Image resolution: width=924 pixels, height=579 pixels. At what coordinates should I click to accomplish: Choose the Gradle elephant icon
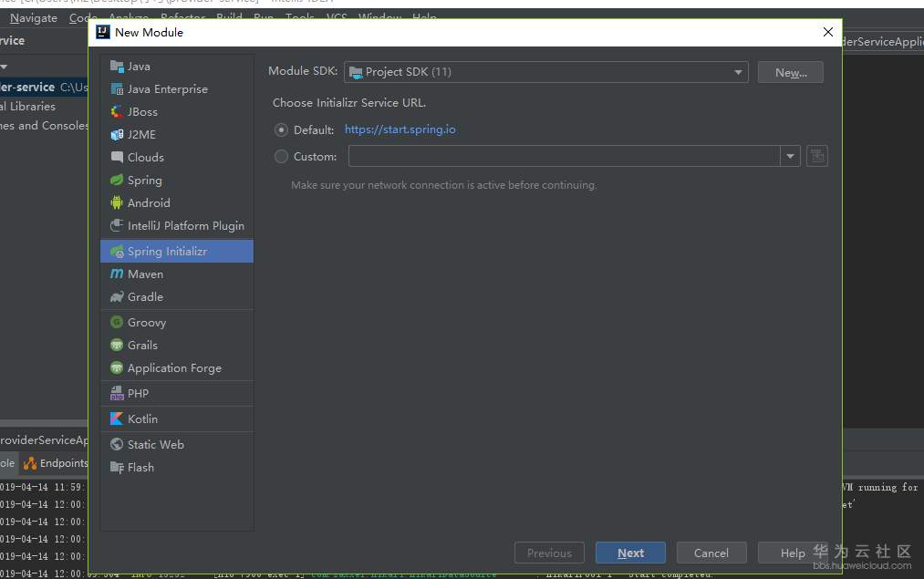pyautogui.click(x=117, y=297)
